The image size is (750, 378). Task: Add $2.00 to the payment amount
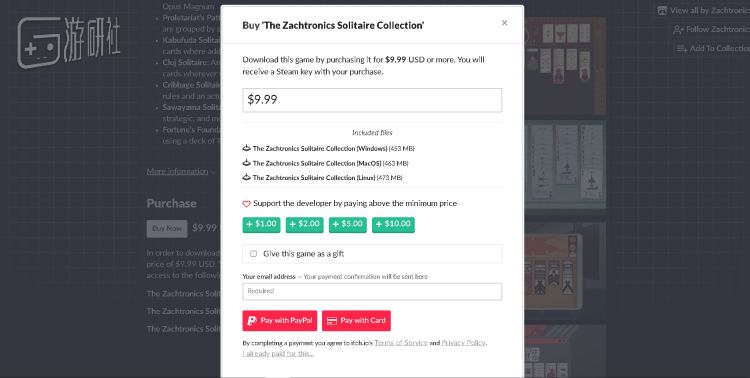pos(305,224)
